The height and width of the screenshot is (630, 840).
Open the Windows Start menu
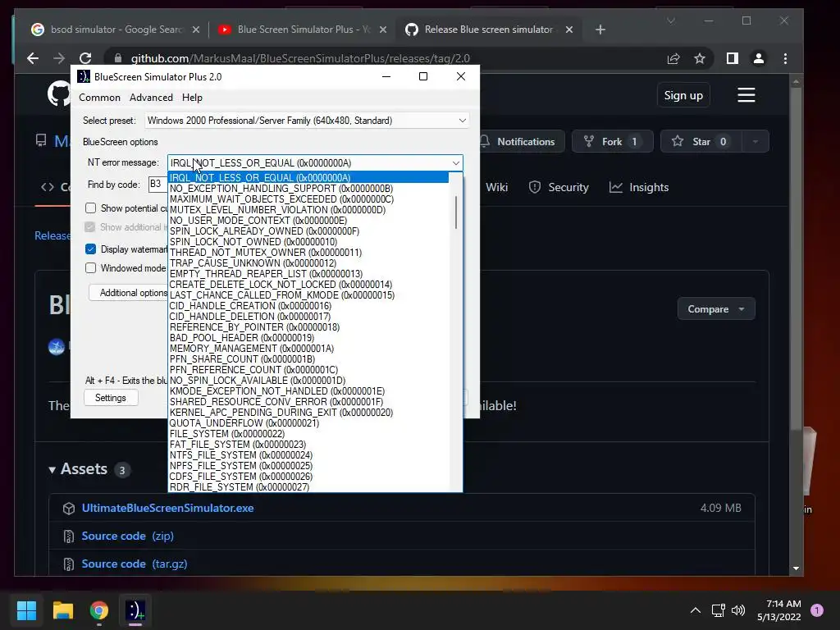coord(26,610)
